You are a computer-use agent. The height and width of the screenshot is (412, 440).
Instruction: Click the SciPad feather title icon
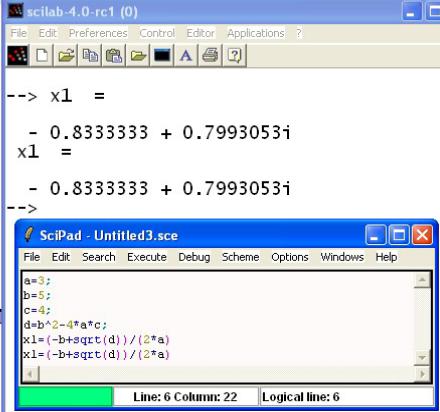[28, 235]
